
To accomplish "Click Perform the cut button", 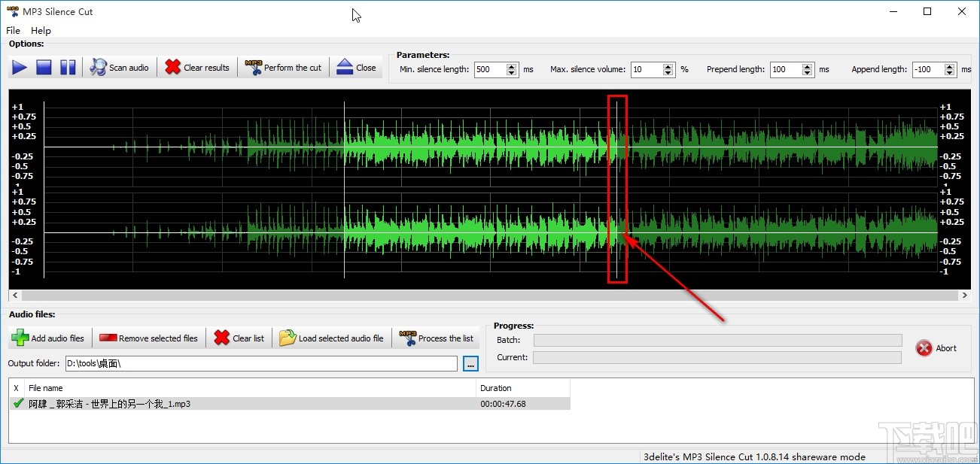I will pos(284,68).
